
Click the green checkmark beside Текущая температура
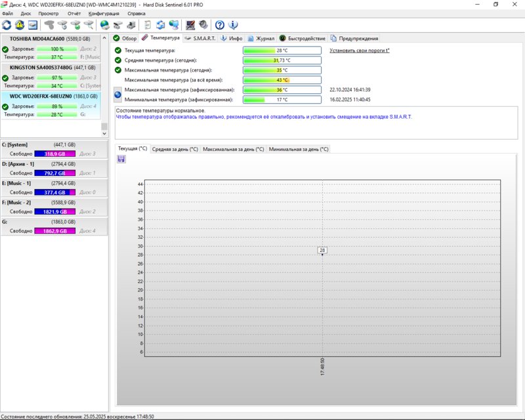pyautogui.click(x=118, y=51)
